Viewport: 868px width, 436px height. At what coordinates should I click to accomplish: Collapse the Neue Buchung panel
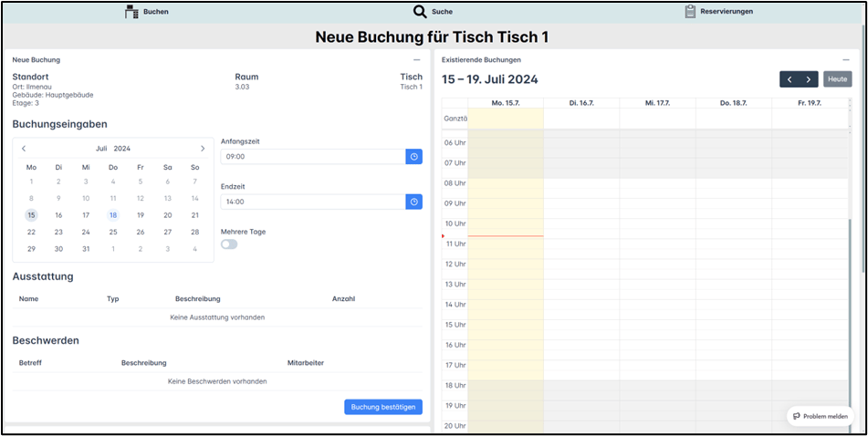[x=417, y=60]
